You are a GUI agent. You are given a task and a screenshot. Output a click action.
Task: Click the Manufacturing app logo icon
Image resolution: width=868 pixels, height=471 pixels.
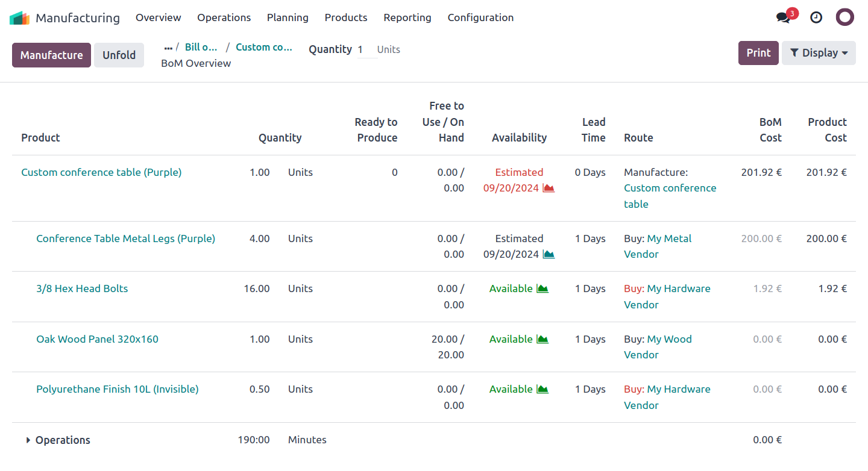19,18
